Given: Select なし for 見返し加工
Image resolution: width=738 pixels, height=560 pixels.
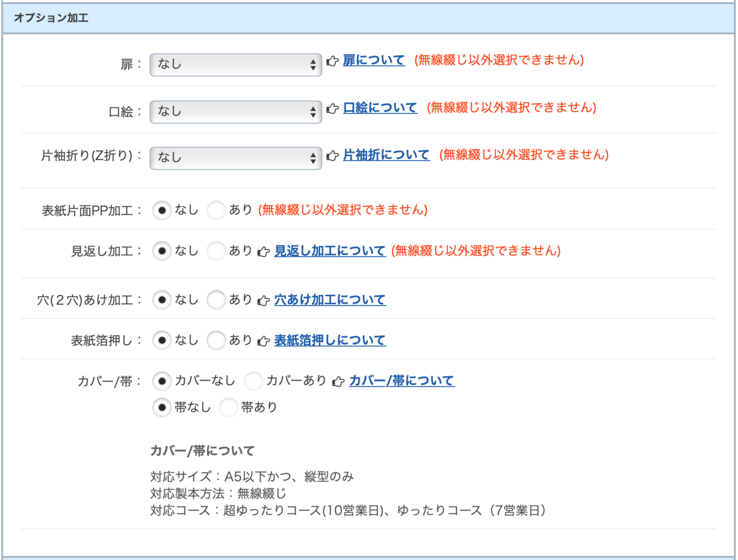Looking at the screenshot, I should click(162, 251).
